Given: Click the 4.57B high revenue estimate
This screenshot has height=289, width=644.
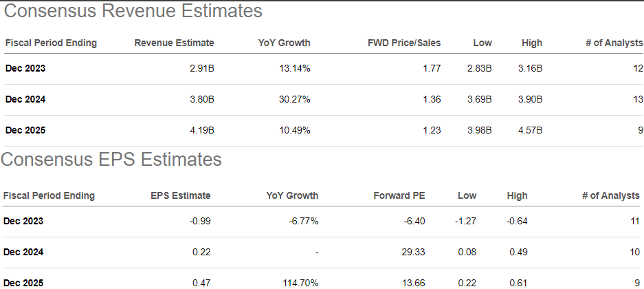Looking at the screenshot, I should pos(529,130).
